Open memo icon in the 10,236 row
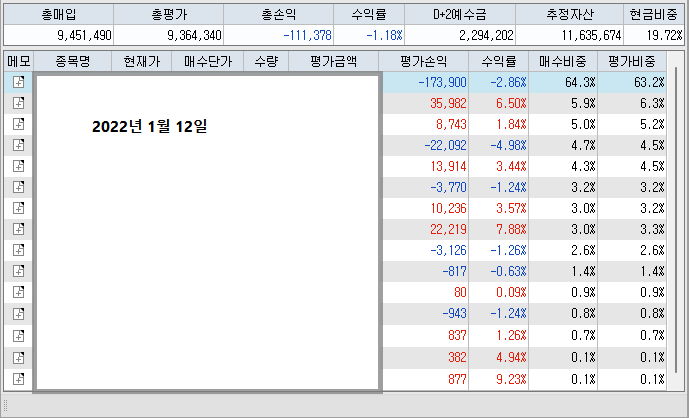This screenshot has height=418, width=690. [x=18, y=208]
